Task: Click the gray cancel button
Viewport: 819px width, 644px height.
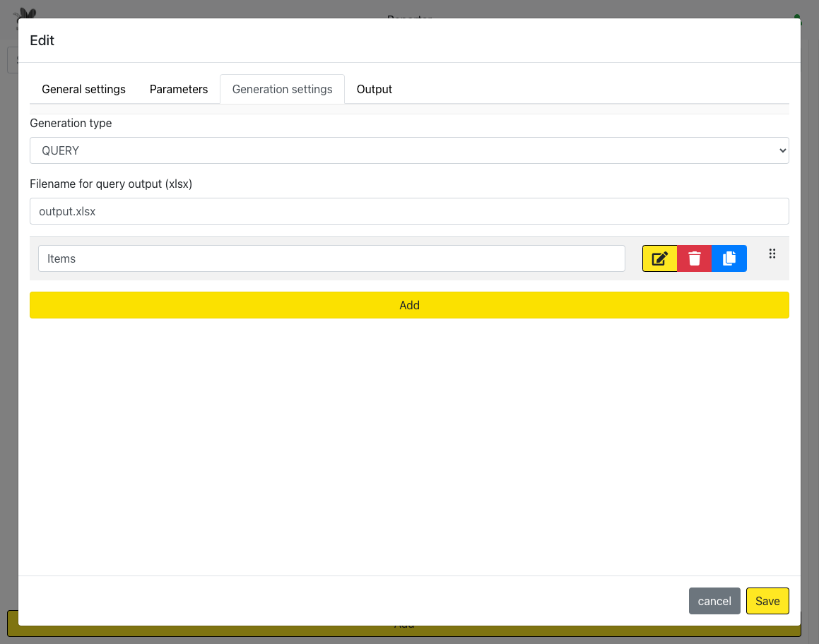Action: 714,601
